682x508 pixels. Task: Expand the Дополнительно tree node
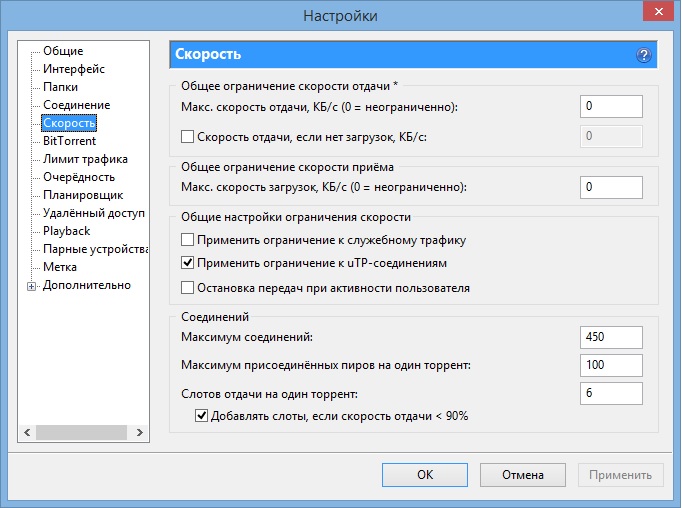[31, 286]
